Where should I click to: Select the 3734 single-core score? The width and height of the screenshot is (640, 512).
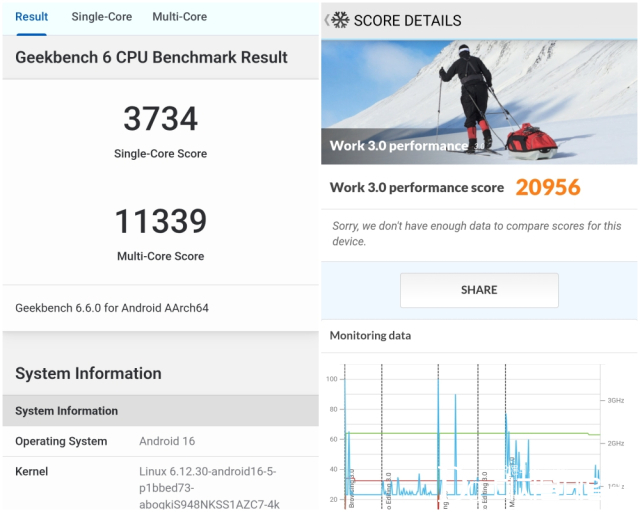[160, 119]
